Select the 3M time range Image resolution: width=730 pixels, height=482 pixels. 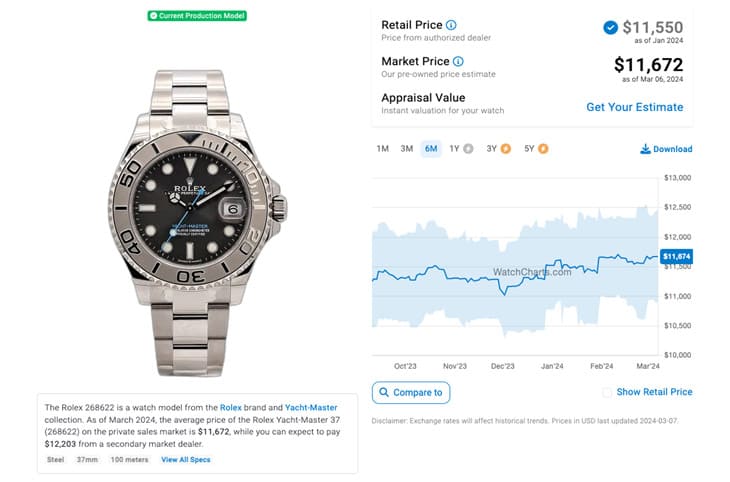coord(406,149)
